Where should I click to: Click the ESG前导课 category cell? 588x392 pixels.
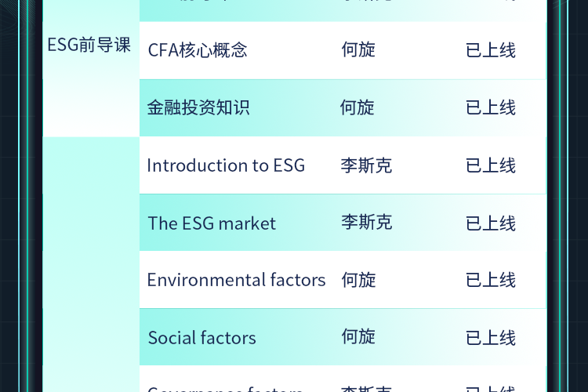click(x=89, y=45)
